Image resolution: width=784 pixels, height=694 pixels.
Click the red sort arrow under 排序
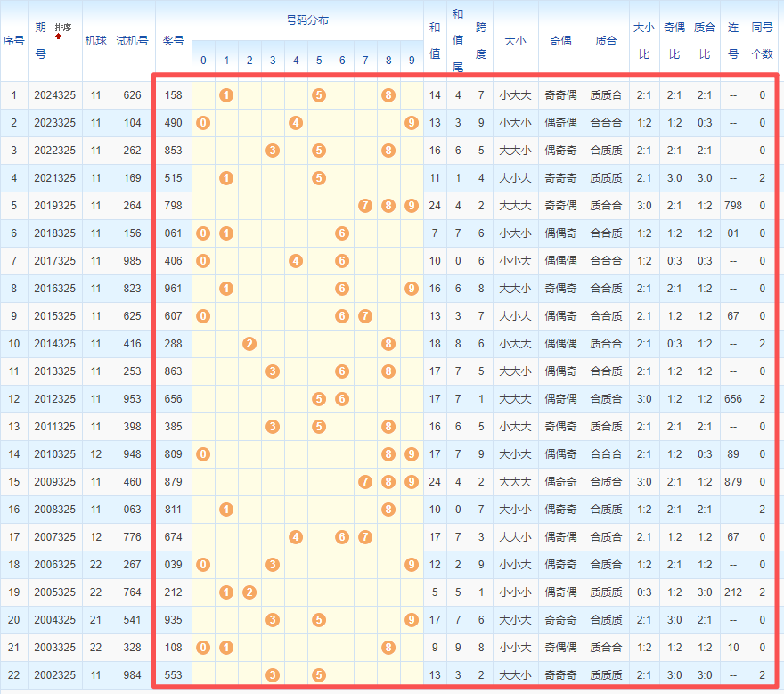(x=59, y=37)
